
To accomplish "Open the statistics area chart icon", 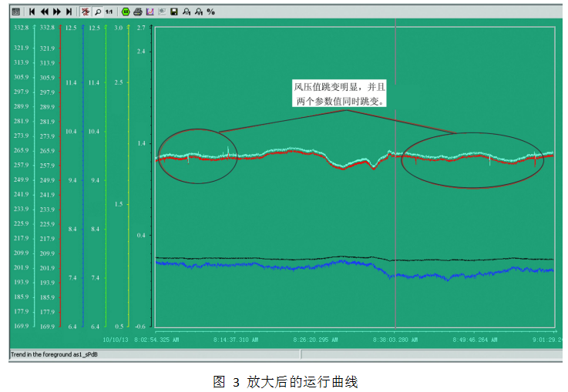I will coord(150,12).
